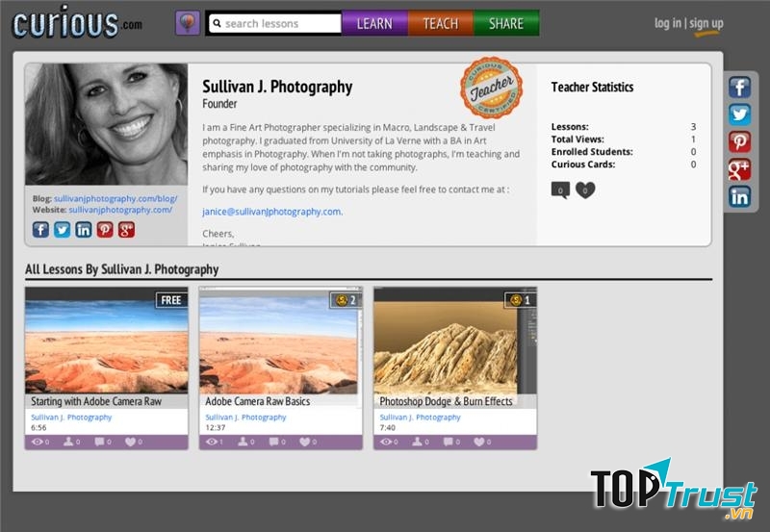This screenshot has height=532, width=770.
Task: Click the FREE badge on first lesson
Action: coord(171,300)
